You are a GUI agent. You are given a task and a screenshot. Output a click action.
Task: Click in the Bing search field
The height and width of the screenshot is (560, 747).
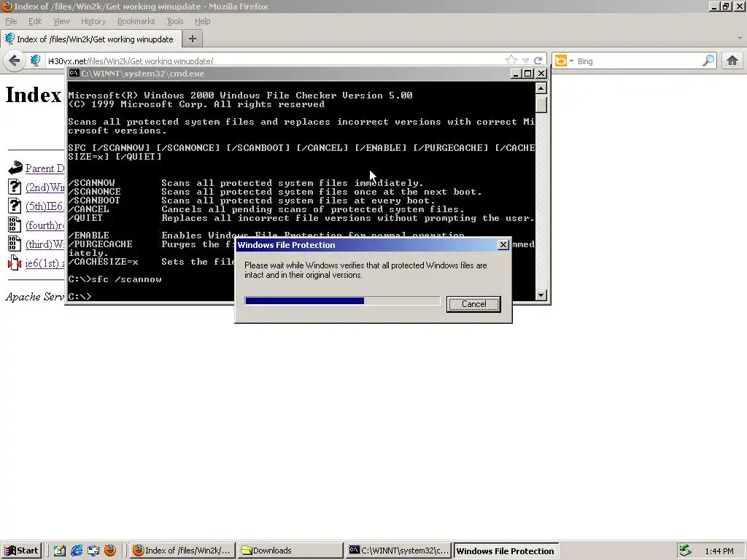638,61
